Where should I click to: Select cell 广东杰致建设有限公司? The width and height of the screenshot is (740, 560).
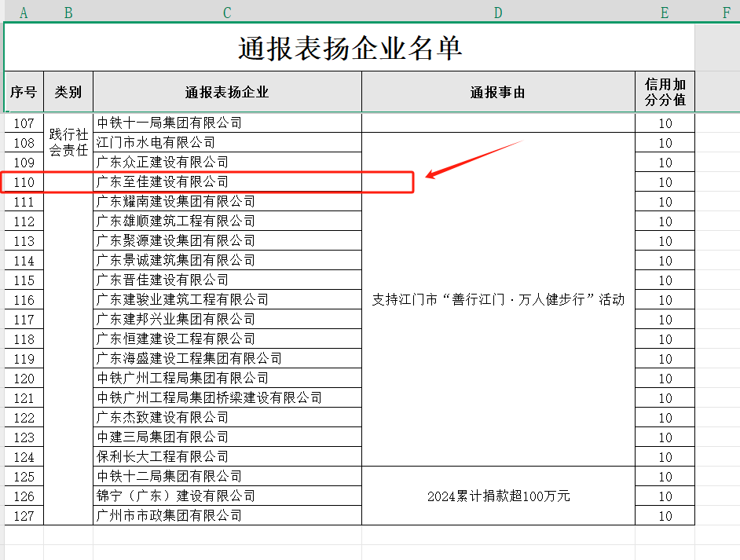[x=227, y=418]
